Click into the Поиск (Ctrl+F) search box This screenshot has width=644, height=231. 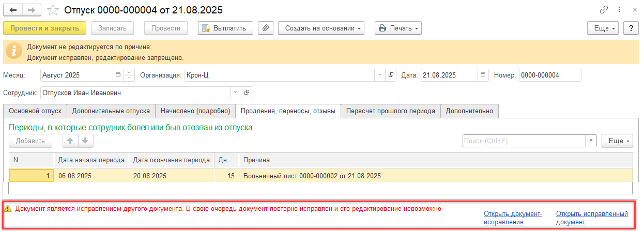(524, 141)
